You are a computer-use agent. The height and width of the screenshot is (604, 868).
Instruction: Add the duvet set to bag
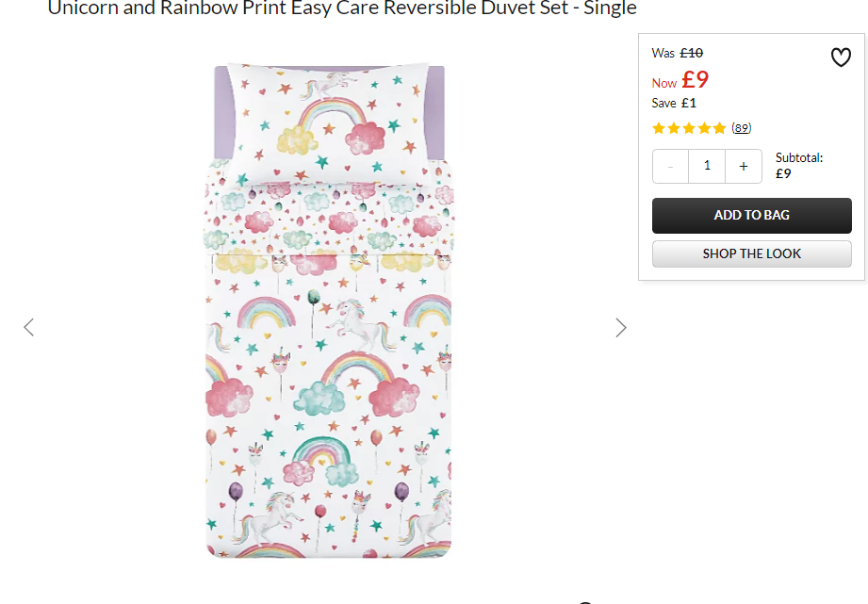[x=751, y=216]
